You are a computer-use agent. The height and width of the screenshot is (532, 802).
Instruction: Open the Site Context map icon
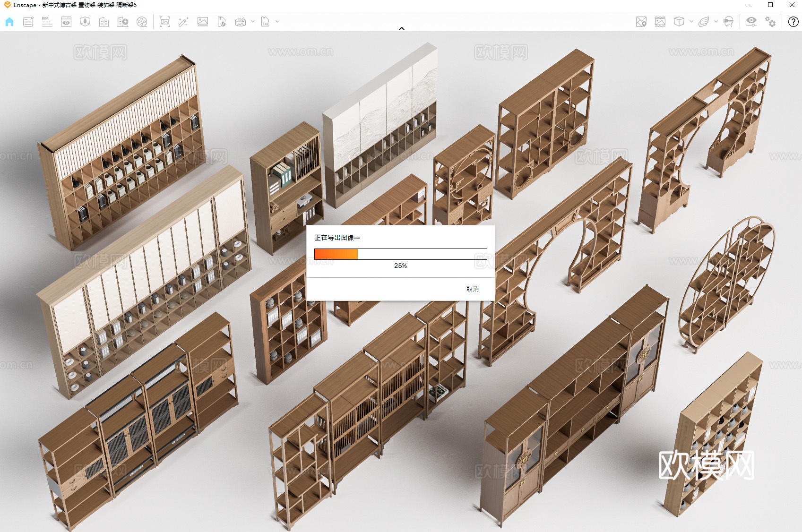[x=85, y=22]
